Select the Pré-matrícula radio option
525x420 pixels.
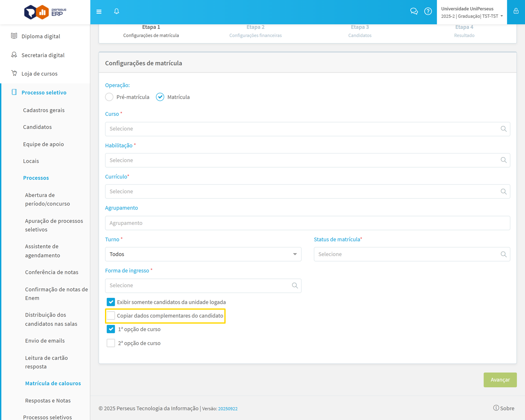pyautogui.click(x=110, y=97)
